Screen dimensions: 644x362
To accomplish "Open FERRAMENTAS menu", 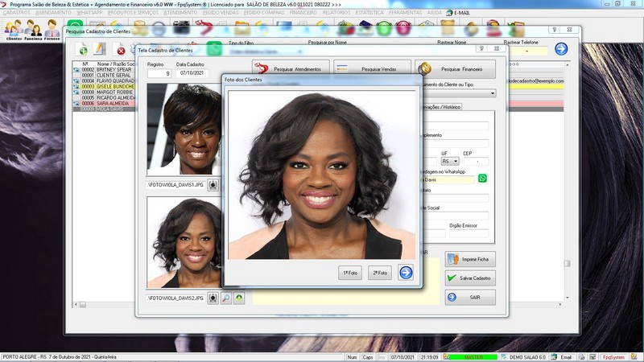I will pyautogui.click(x=406, y=13).
